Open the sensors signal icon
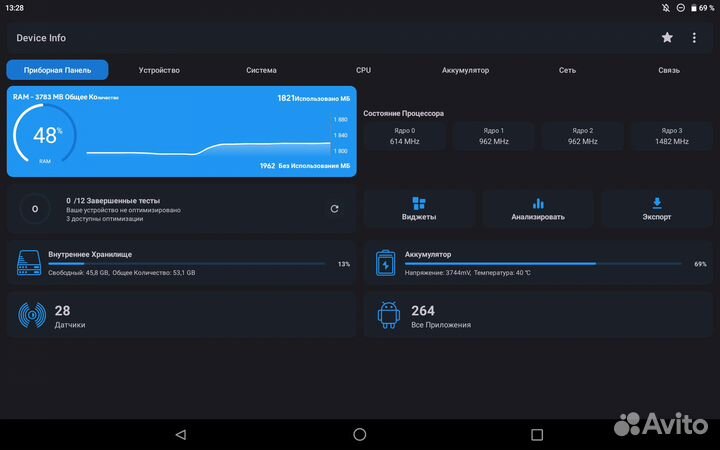This screenshot has width=720, height=450. (32, 317)
